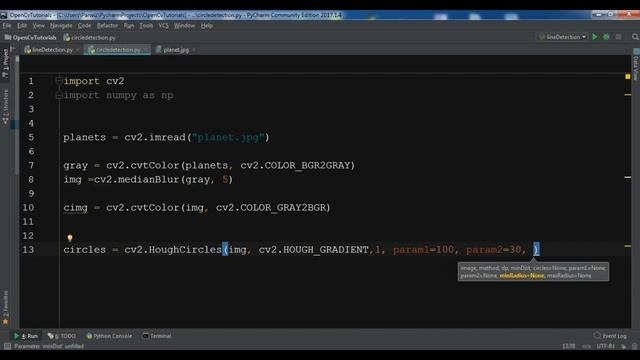This screenshot has height=360, width=640.
Task: Click line number 13 in gutter
Action: [x=28, y=250]
